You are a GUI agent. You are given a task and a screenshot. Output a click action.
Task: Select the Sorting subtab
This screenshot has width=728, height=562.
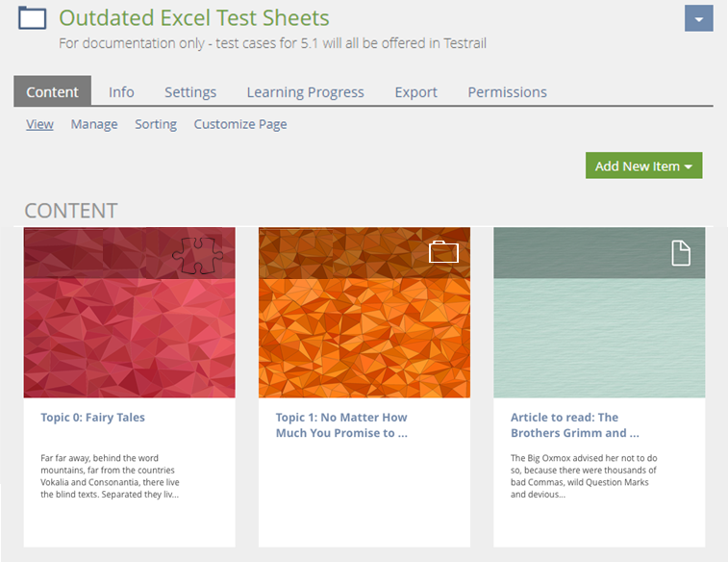pos(156,124)
